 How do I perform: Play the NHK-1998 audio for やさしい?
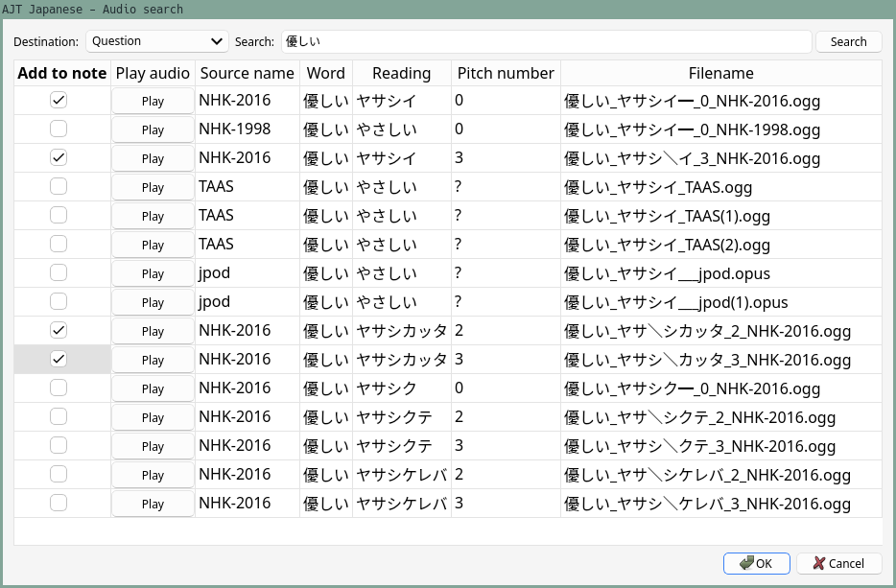(152, 129)
